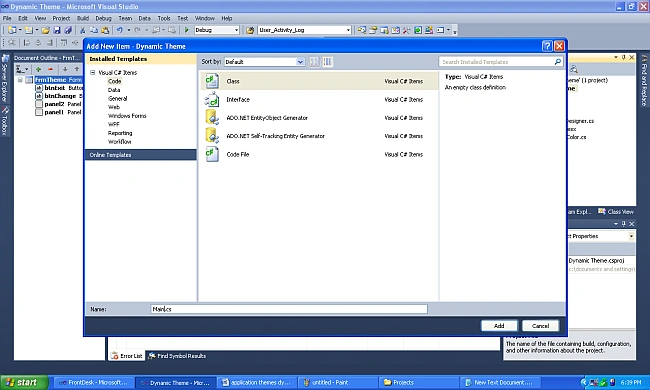Screen dimensions: 650x390
Task: Open the Project menu
Action: pos(61,18)
